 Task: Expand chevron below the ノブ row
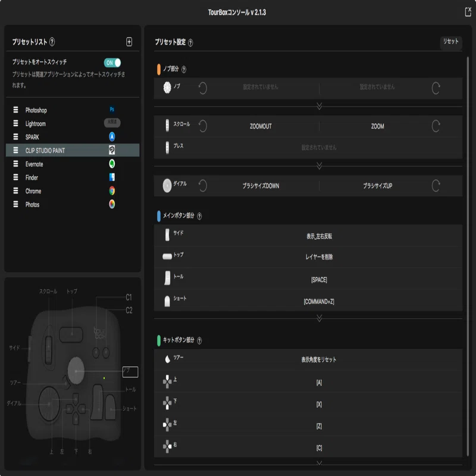tap(319, 107)
